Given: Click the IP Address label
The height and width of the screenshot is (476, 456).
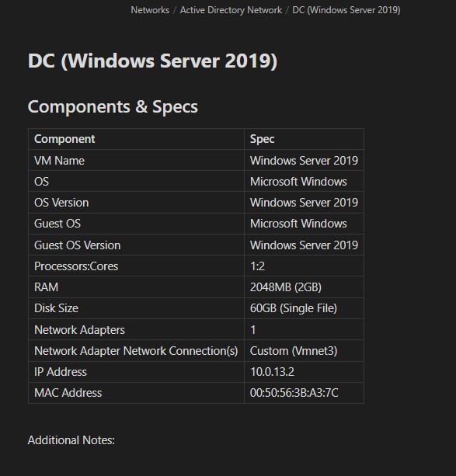Looking at the screenshot, I should click(x=61, y=372).
